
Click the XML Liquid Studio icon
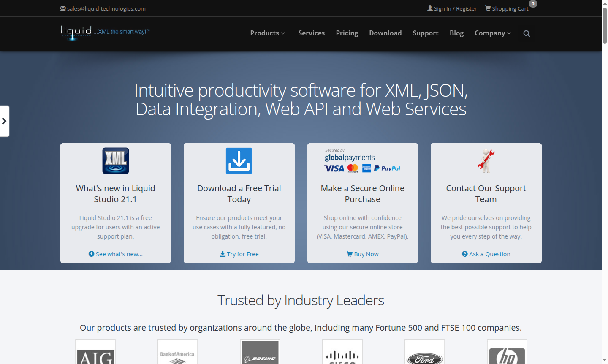pyautogui.click(x=116, y=161)
